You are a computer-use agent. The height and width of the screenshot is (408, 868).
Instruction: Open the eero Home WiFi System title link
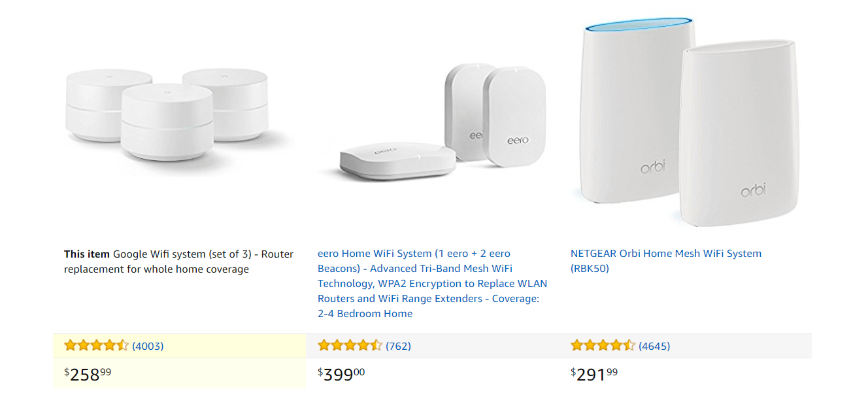click(431, 283)
